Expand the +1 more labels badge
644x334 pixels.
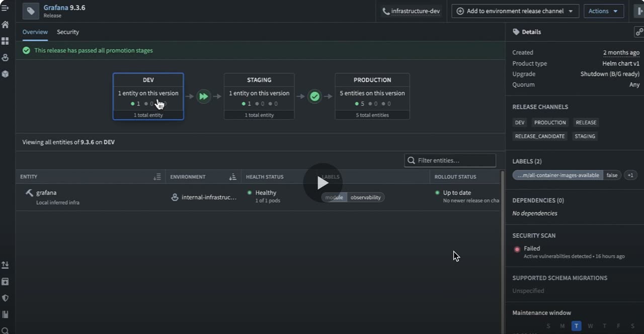[x=630, y=175]
